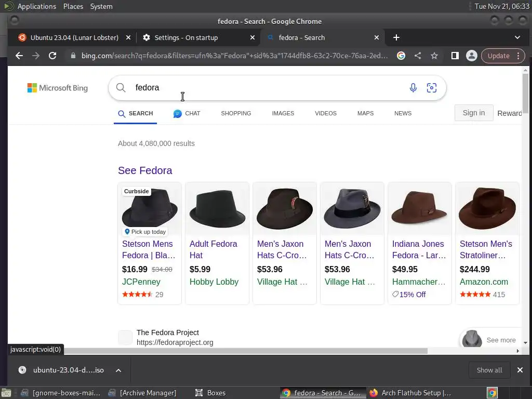Open the gray Men's Jaxon Hats image
The height and width of the screenshot is (399, 532).
click(x=352, y=209)
